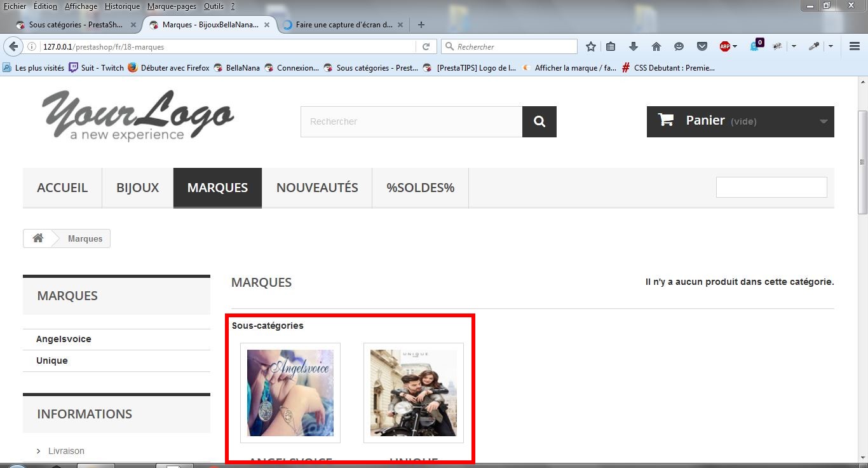This screenshot has width=868, height=468.
Task: Open the BellaNana bookmark
Action: coord(236,67)
